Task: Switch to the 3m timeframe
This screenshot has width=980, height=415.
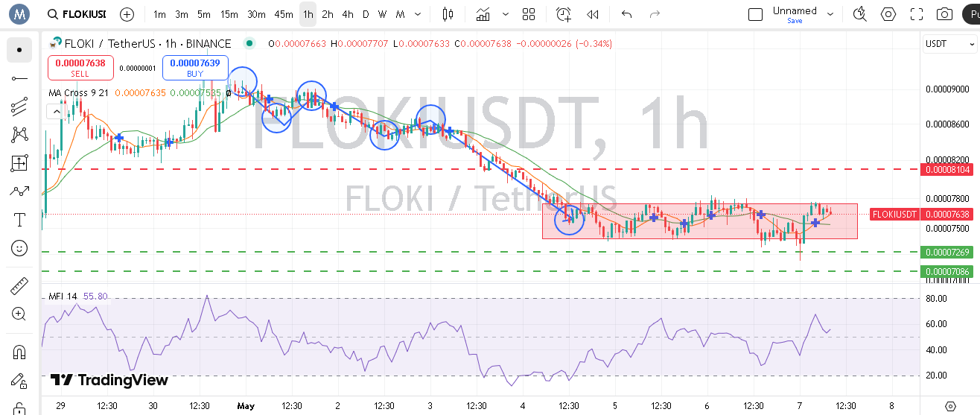Action: pyautogui.click(x=182, y=14)
